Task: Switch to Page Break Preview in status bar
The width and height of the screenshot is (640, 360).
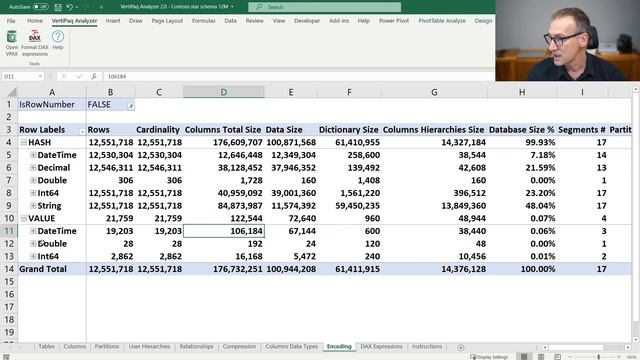Action: tap(557, 357)
